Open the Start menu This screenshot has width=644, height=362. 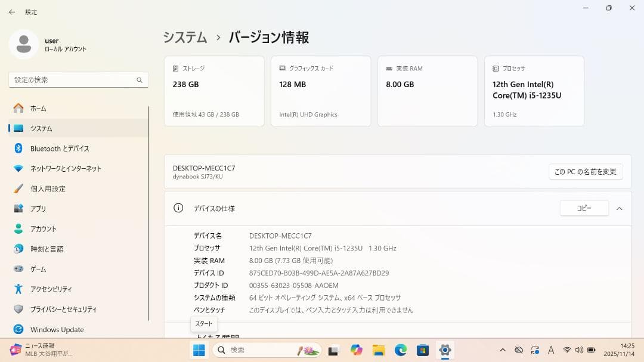(197, 350)
